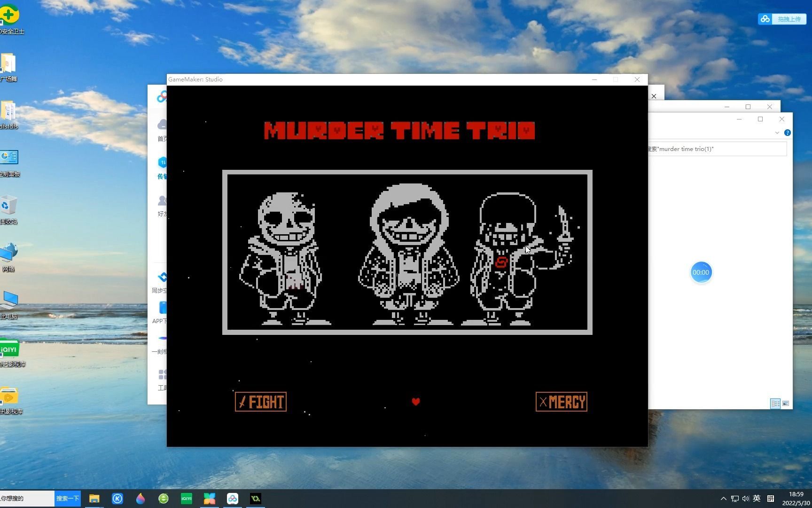Screen dimensions: 812x508
Task: Open the iQIYI taskbar icon
Action: pyautogui.click(x=187, y=499)
